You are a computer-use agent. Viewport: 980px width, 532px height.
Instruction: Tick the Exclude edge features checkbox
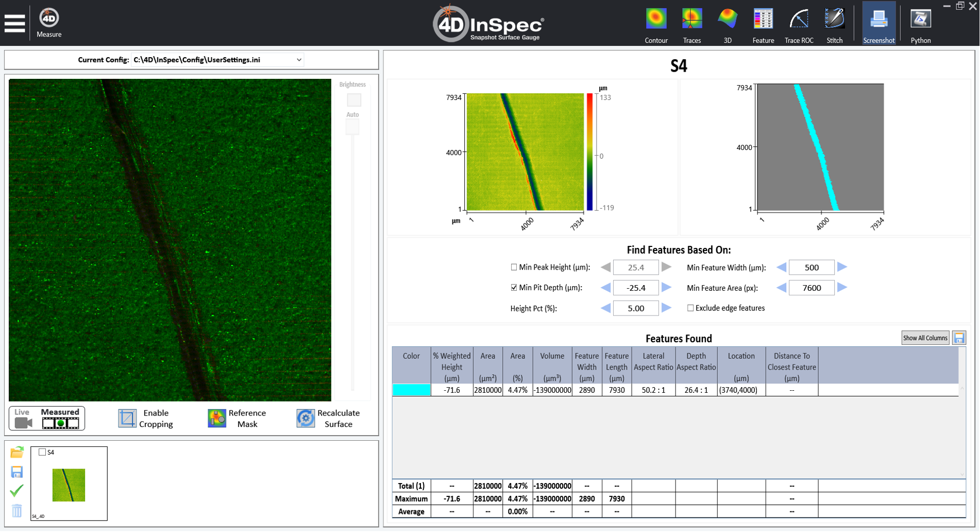coord(690,308)
